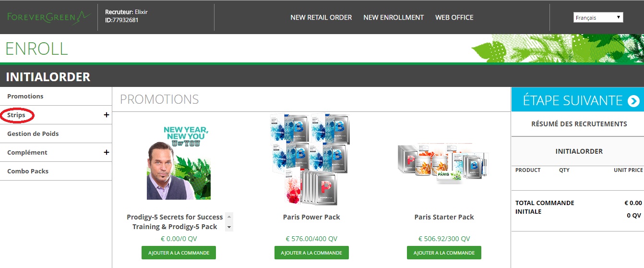Open the New Retail Order menu item

click(x=321, y=17)
